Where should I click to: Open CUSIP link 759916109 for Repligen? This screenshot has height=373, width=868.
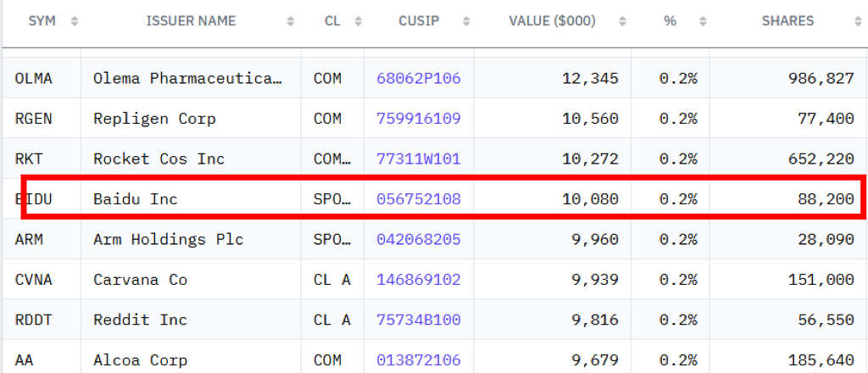coord(419,119)
